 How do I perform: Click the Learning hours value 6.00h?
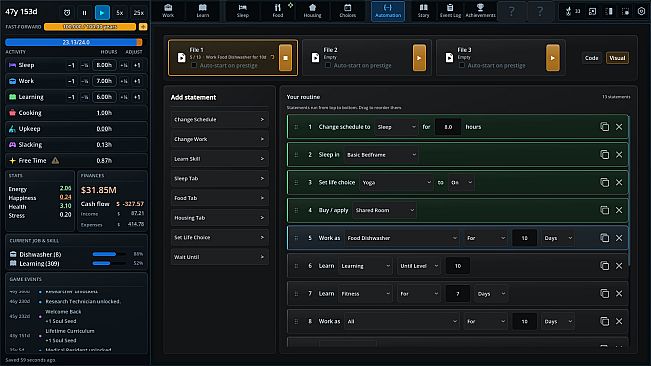104,97
